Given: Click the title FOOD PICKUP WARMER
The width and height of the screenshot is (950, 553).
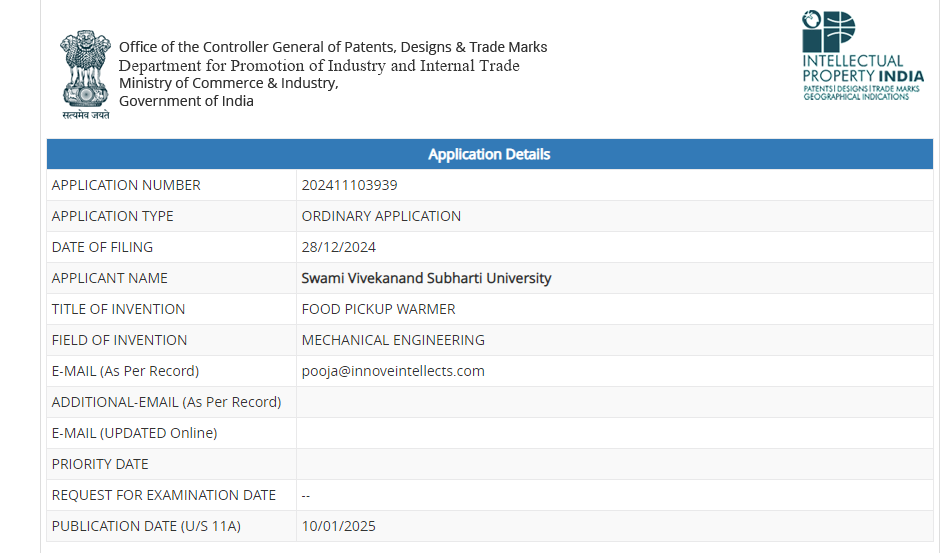Looking at the screenshot, I should click(x=378, y=309).
